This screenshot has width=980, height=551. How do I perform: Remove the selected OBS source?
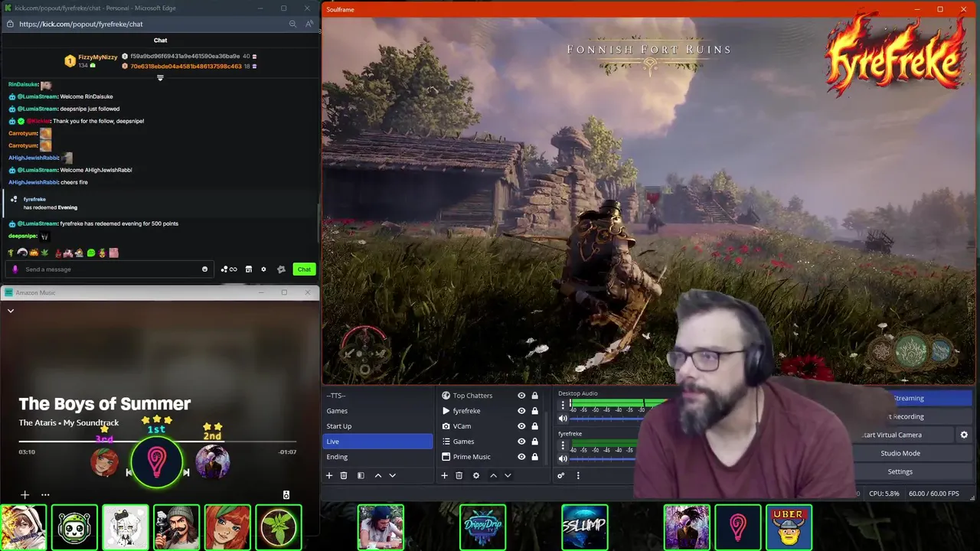[x=459, y=475]
